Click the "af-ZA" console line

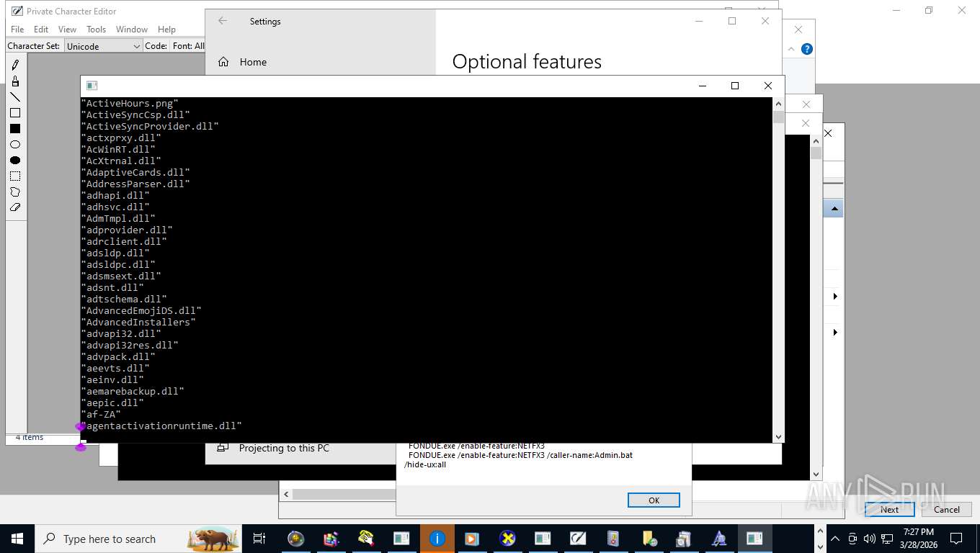(101, 415)
